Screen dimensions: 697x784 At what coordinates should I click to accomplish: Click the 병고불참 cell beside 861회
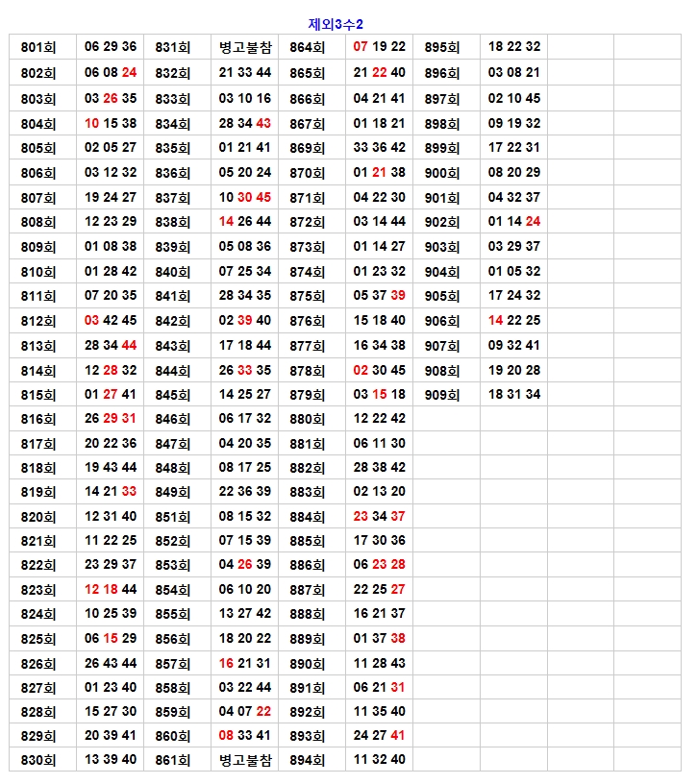[245, 760]
